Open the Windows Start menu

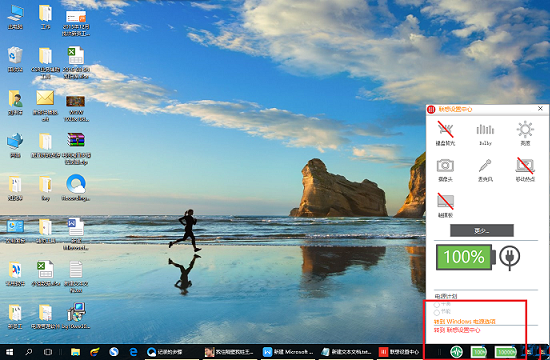pyautogui.click(x=9, y=352)
